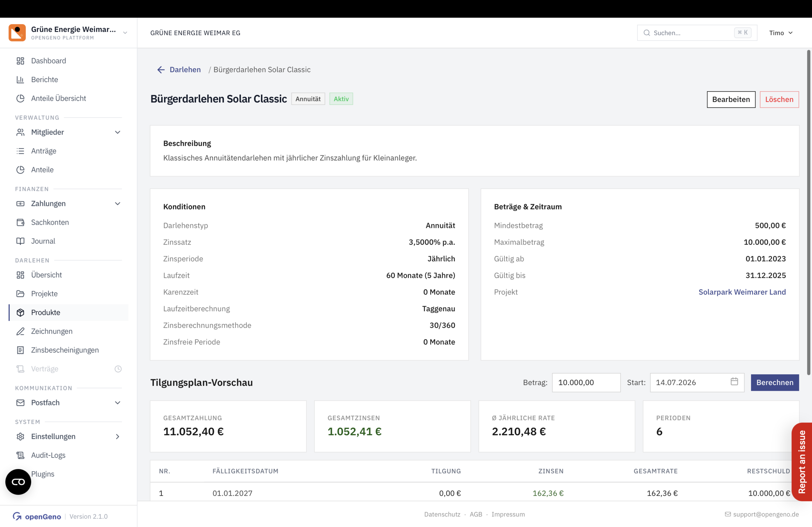Click the back arrow next to Darlehen
This screenshot has width=812, height=527.
point(161,70)
